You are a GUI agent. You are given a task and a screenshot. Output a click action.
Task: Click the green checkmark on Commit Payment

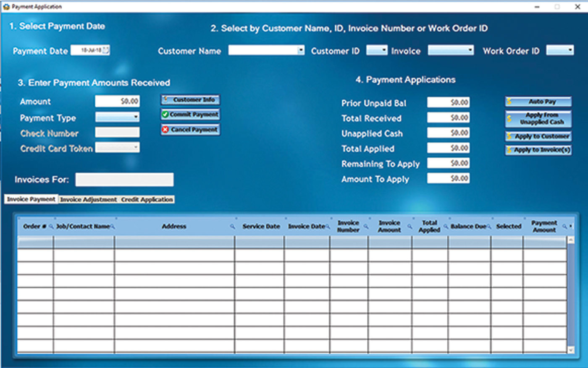[x=165, y=114]
